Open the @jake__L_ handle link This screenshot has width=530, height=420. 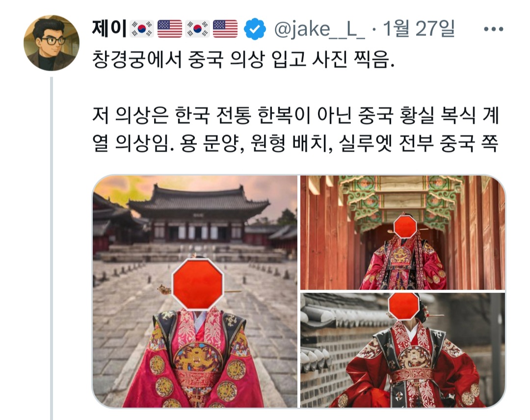point(319,29)
